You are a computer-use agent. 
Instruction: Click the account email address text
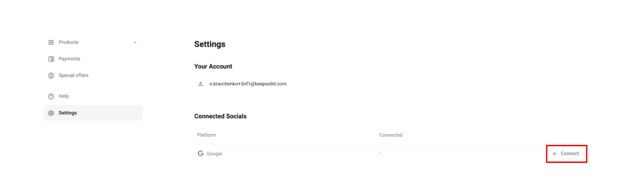[248, 84]
